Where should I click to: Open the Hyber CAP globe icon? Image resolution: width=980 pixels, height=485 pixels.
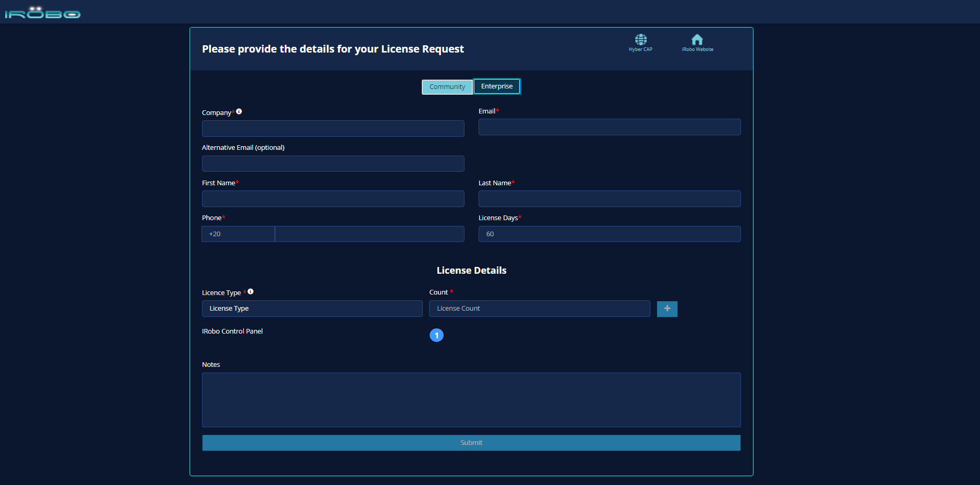click(x=640, y=40)
